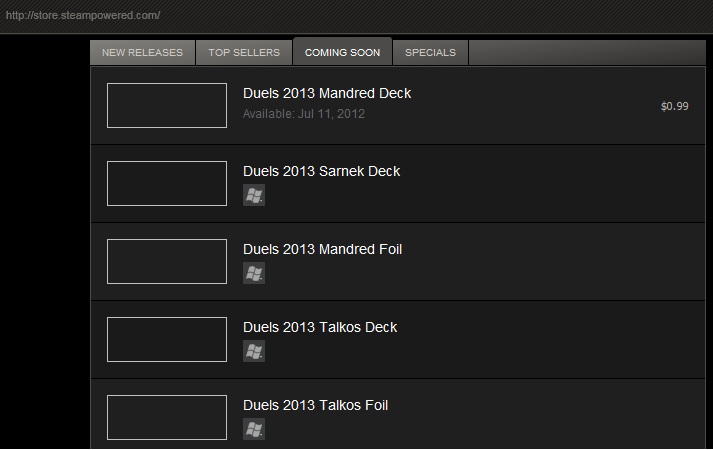The width and height of the screenshot is (713, 450).
Task: Click Duels 2013 Talkos Foil title
Action: tap(315, 405)
